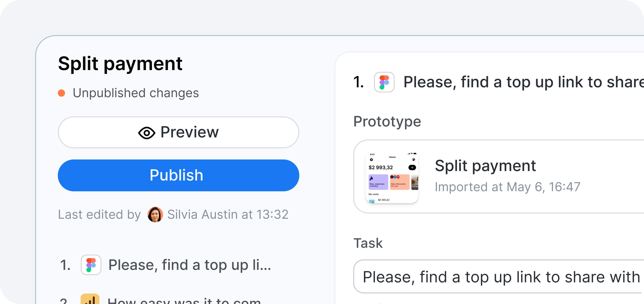Focus the Task text input field

(501, 277)
